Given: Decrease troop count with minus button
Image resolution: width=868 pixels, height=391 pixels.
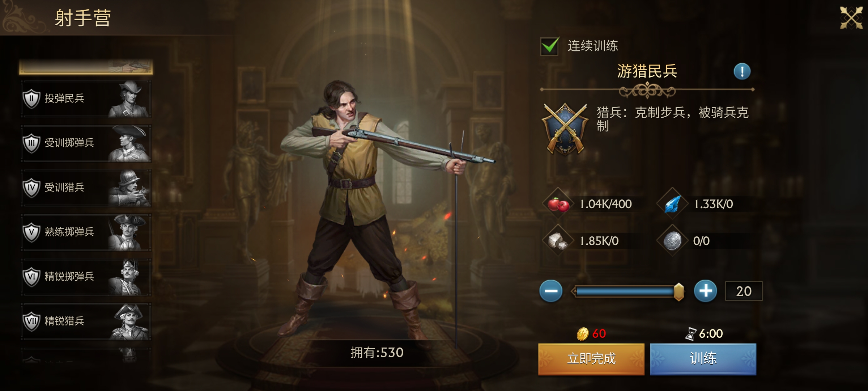Looking at the screenshot, I should [x=551, y=291].
